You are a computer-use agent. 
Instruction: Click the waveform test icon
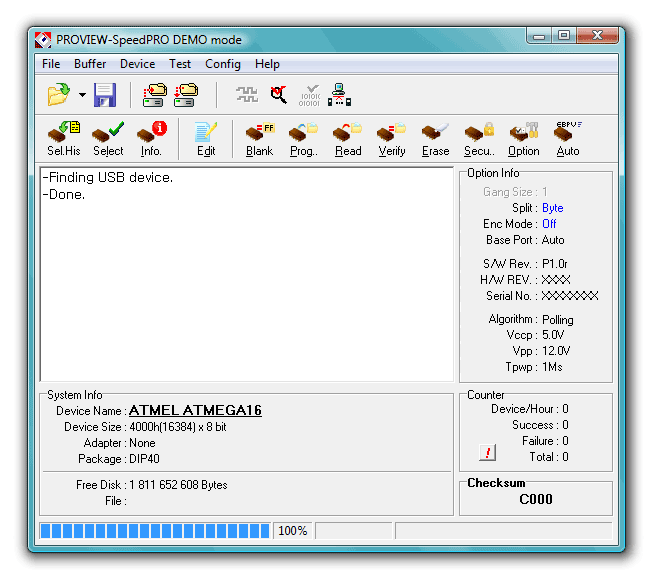click(246, 95)
